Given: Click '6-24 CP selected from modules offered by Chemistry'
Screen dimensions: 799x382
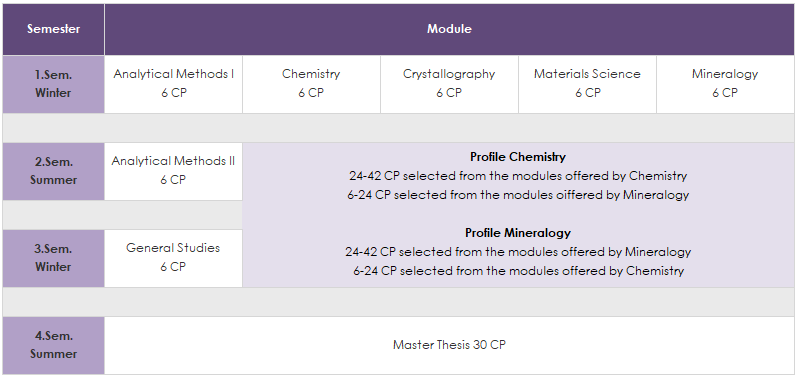Looking at the screenshot, I should pyautogui.click(x=518, y=270).
